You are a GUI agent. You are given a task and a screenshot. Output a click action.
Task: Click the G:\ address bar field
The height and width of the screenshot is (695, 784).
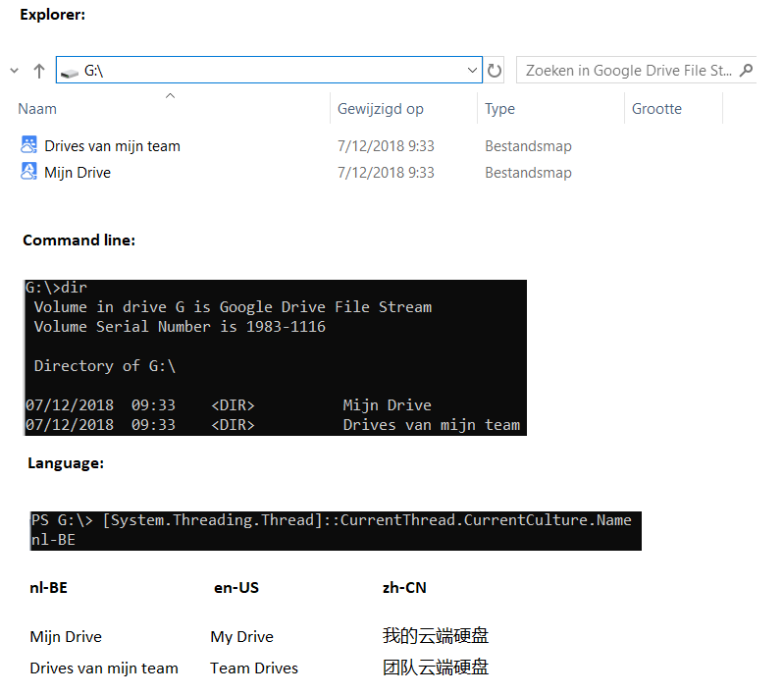tap(269, 70)
